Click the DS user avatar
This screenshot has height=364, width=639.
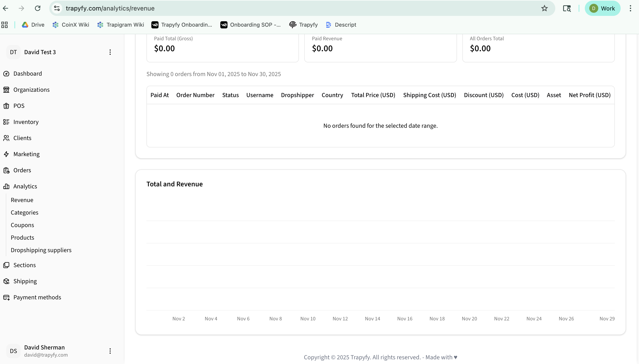tap(13, 351)
